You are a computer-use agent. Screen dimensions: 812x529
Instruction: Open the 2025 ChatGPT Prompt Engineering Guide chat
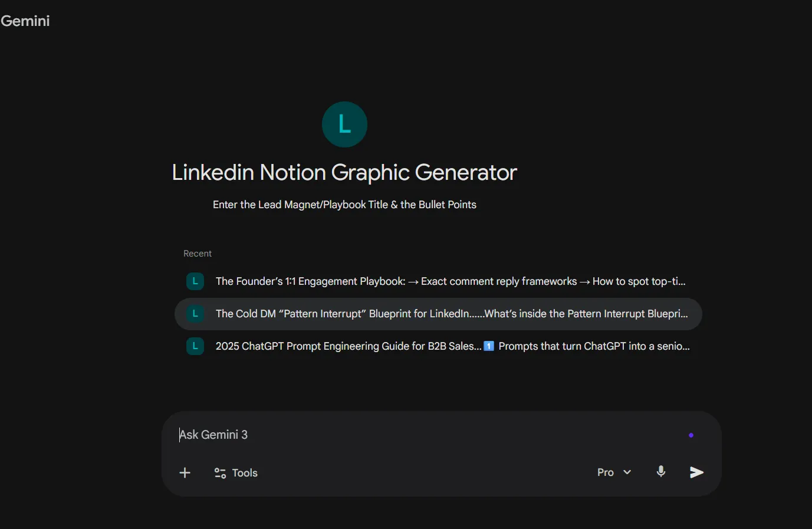(x=452, y=346)
